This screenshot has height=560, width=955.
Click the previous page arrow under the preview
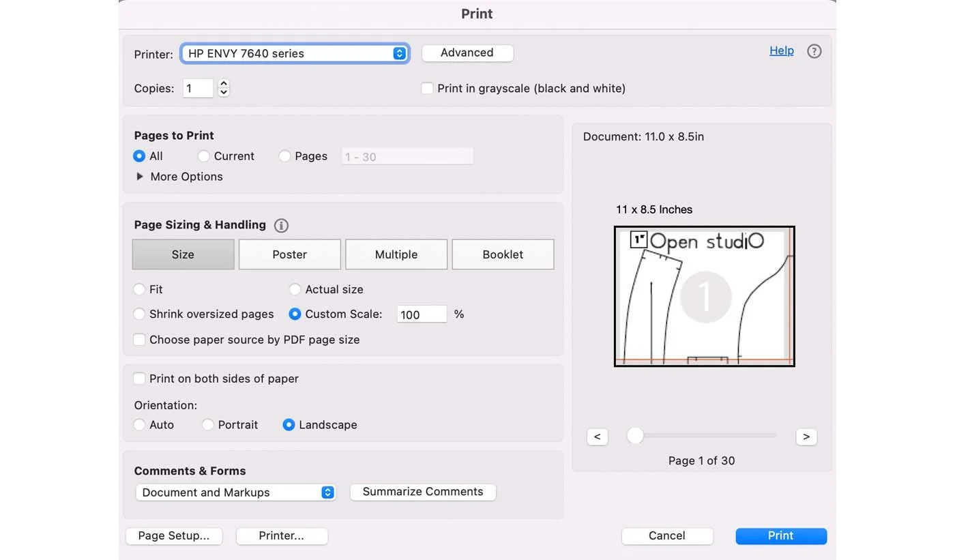coord(597,437)
